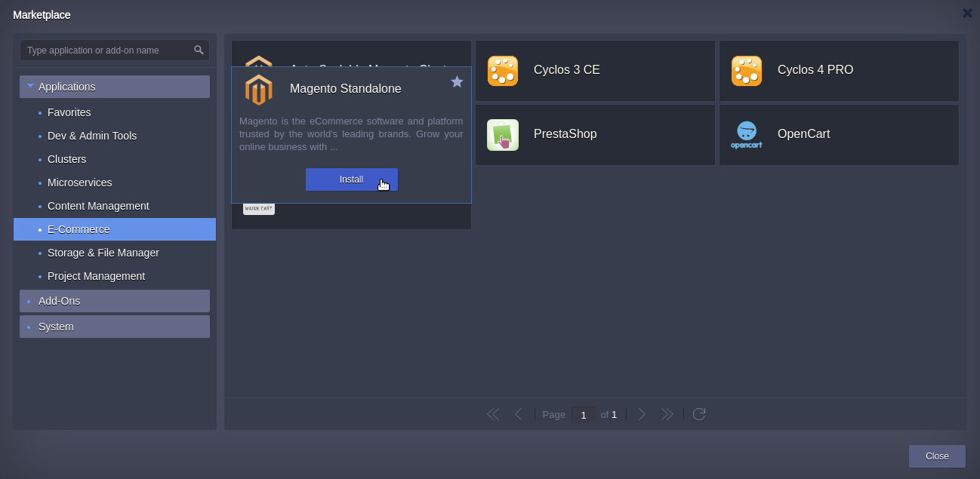Jump to the last page arrow
This screenshot has height=479, width=980.
point(667,414)
